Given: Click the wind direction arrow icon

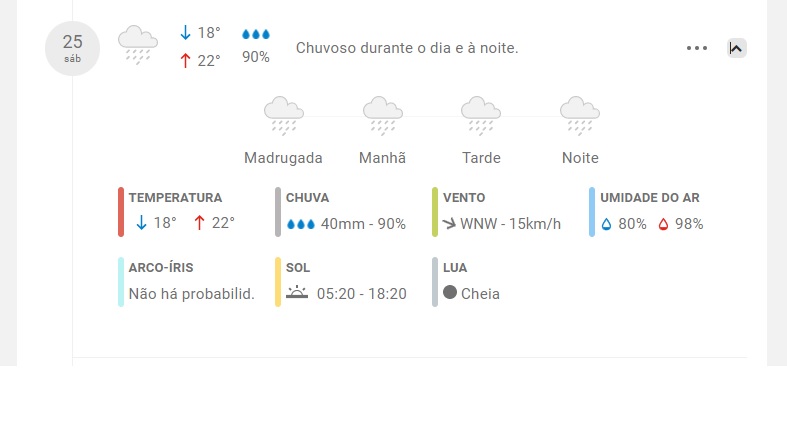Looking at the screenshot, I should 449,223.
